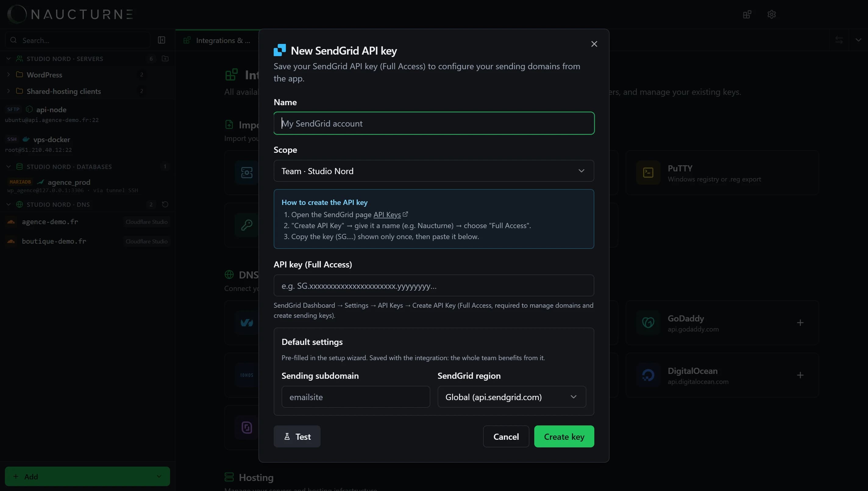Click new folder icon in Servers header

165,59
